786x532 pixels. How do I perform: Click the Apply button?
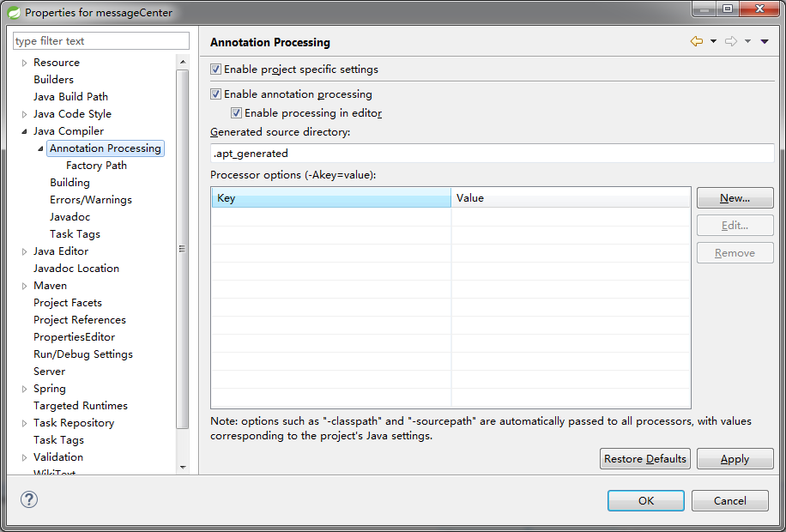coord(735,459)
